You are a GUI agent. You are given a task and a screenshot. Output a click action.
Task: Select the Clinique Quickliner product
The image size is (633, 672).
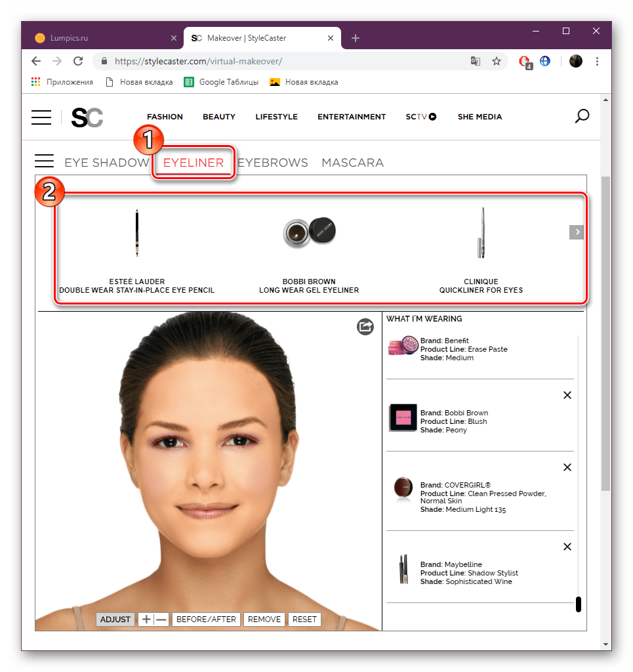(481, 251)
